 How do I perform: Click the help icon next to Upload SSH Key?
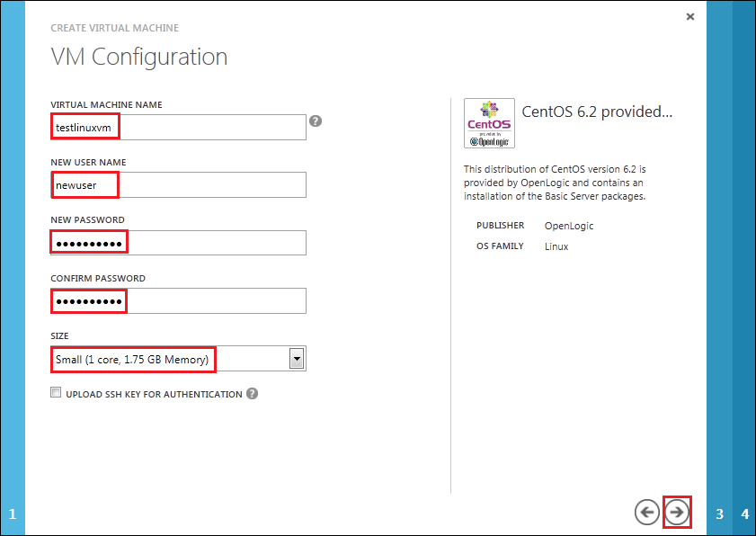(x=253, y=393)
